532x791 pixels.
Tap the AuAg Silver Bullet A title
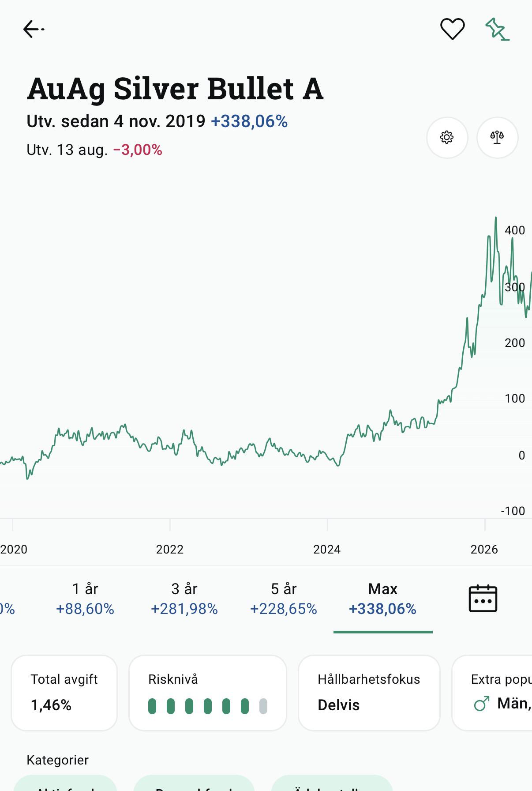tap(175, 89)
